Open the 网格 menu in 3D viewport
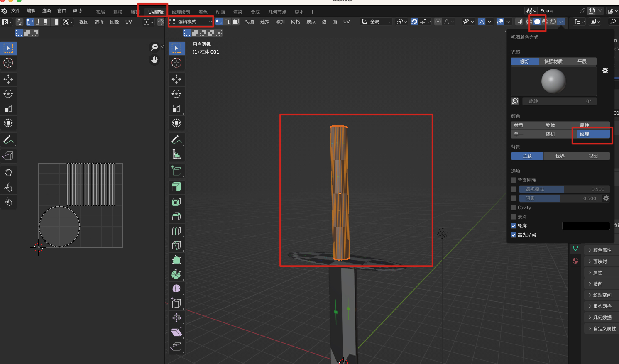Screen dimensions: 619x364 [296, 22]
